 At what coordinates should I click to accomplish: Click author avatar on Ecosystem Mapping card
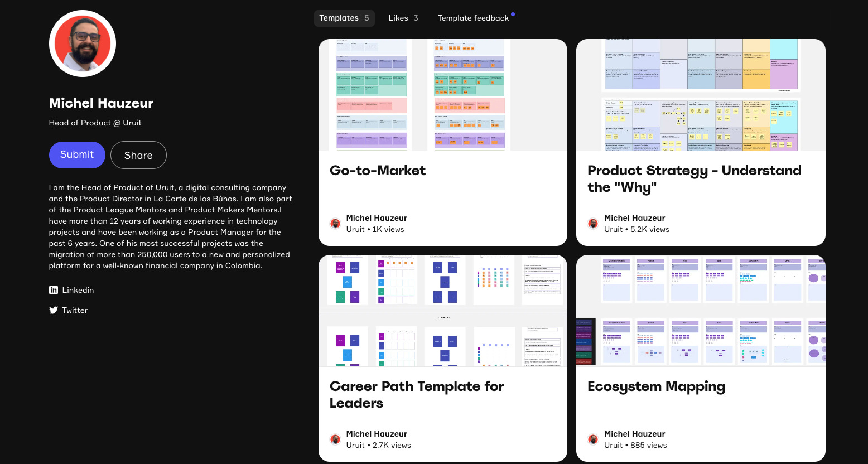point(593,439)
